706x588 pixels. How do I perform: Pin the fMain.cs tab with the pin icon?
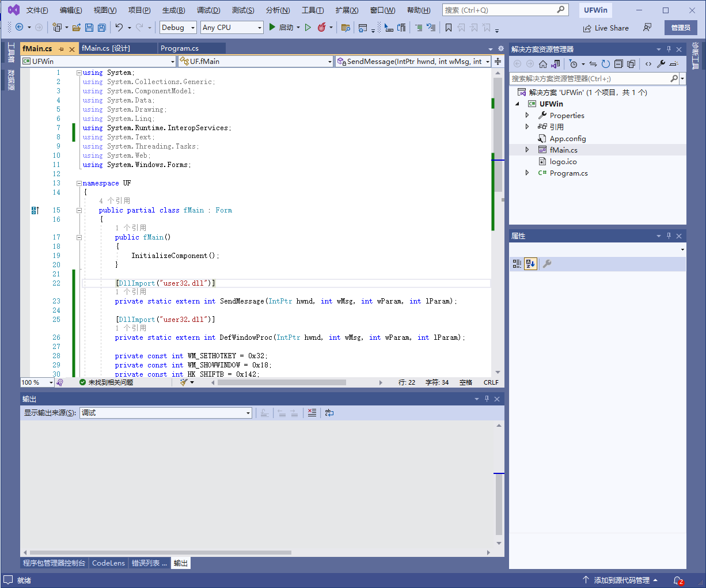(62, 49)
